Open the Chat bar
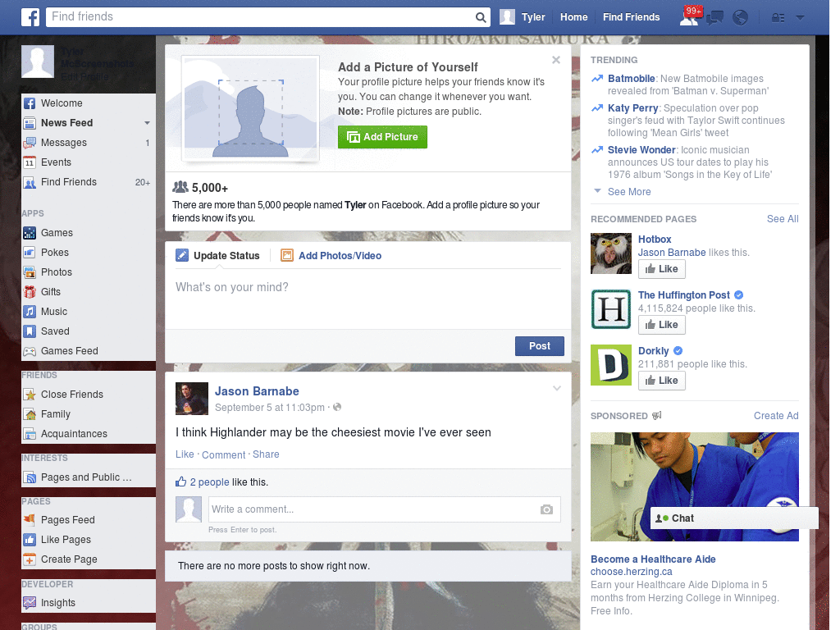 734,518
